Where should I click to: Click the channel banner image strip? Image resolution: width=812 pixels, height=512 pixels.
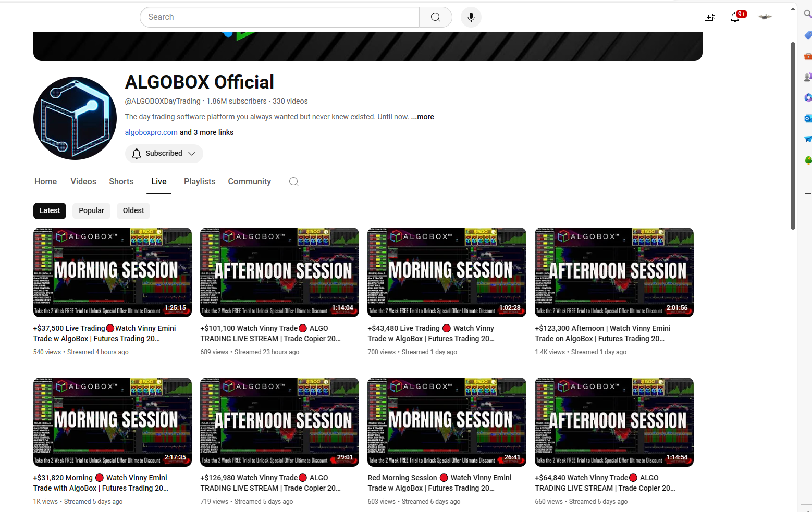(368, 46)
